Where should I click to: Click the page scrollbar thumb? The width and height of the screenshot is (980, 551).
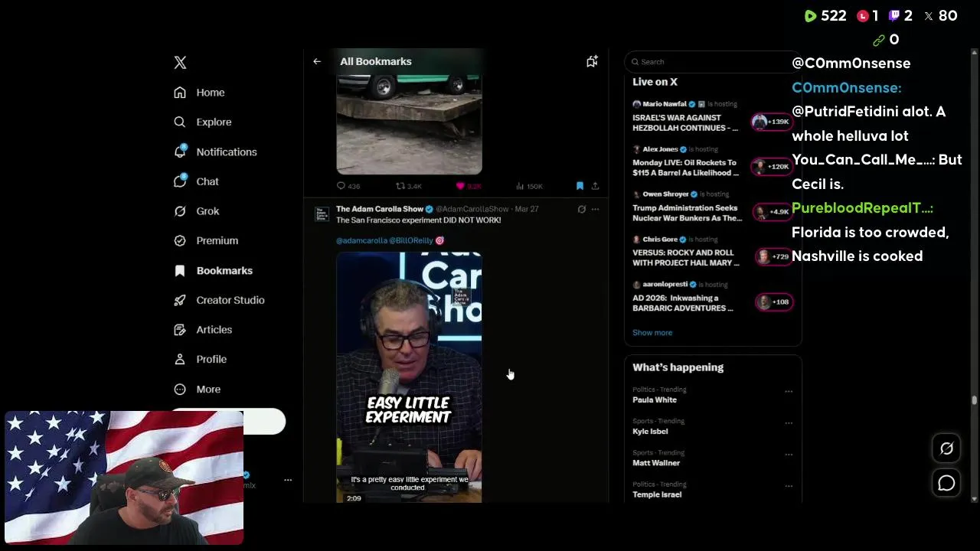(974, 400)
